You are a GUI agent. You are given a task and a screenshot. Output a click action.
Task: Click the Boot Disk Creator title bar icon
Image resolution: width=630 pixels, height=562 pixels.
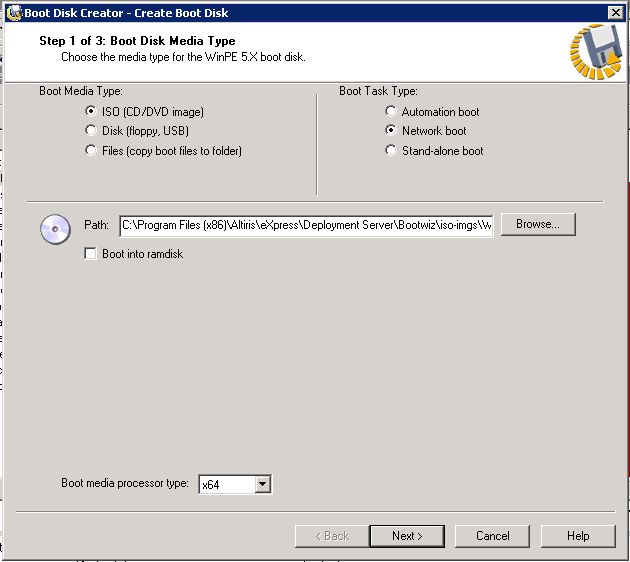click(14, 13)
